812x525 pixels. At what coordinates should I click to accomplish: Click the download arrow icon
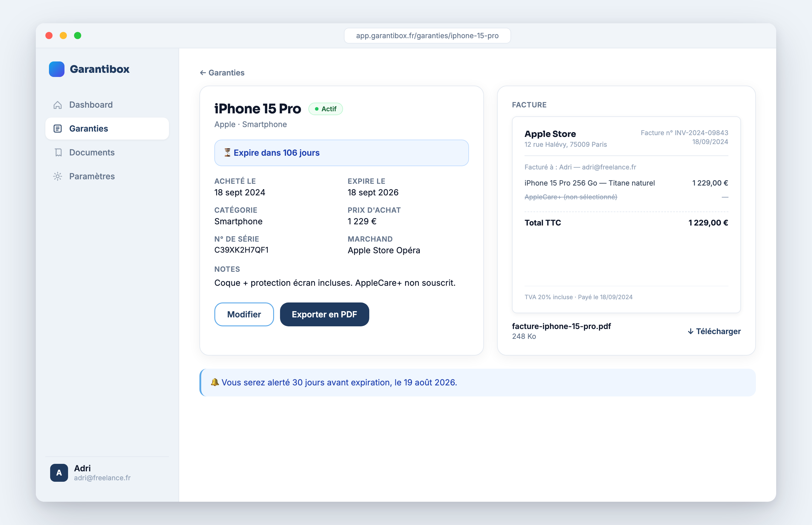pos(690,331)
